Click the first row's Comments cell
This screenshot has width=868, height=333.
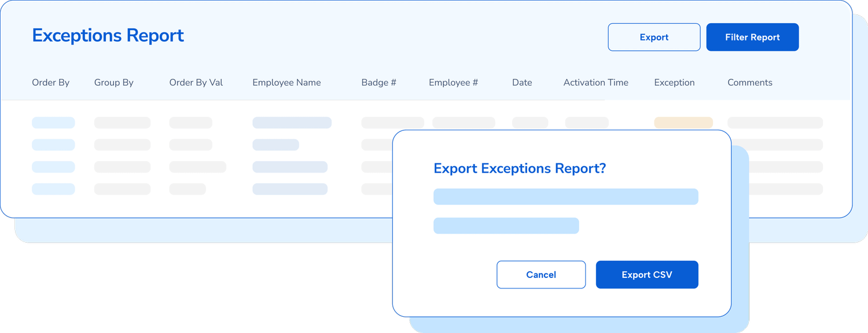(775, 123)
